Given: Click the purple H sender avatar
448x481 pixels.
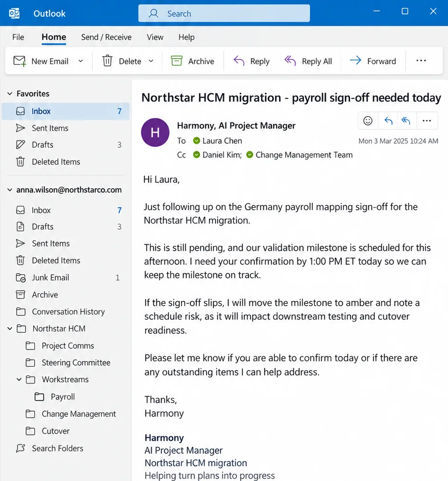Looking at the screenshot, I should click(x=155, y=132).
